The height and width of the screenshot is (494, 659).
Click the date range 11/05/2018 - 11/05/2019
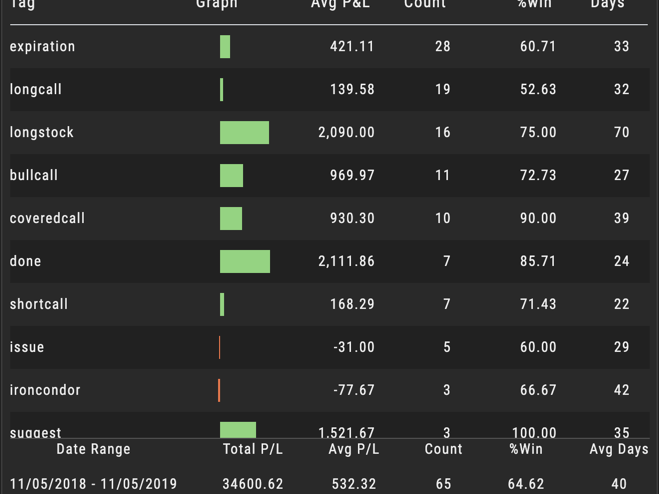[93, 484]
